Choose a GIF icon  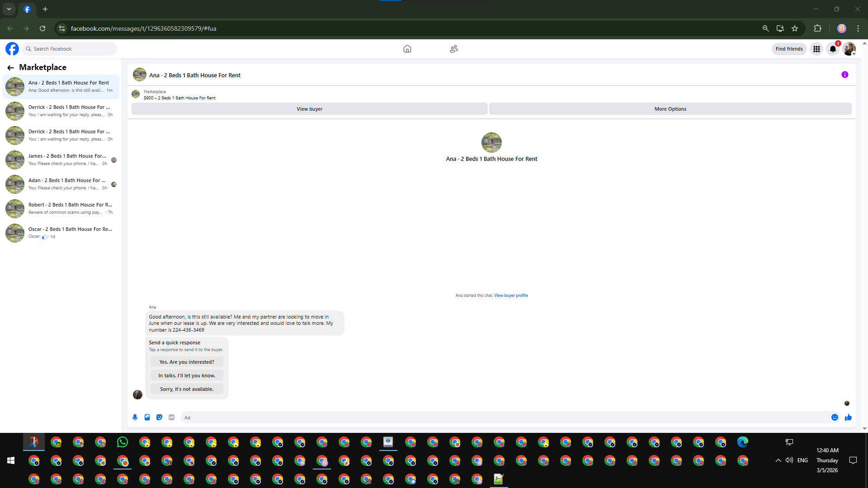click(171, 418)
